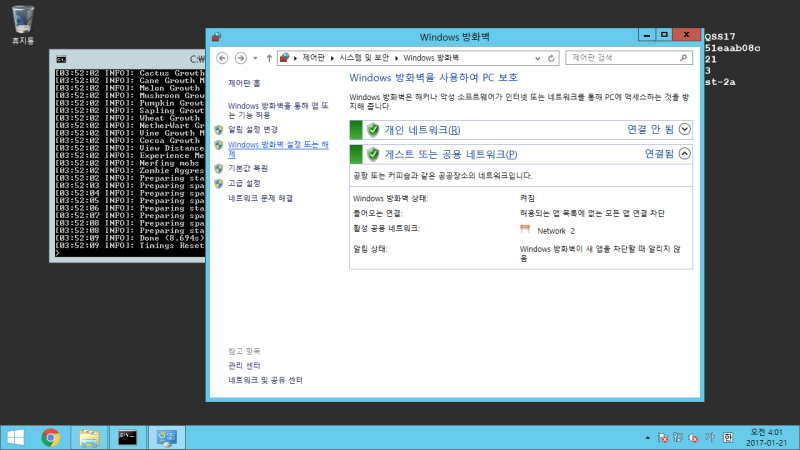Navigate up one level
This screenshot has width=800, height=450.
pos(269,58)
